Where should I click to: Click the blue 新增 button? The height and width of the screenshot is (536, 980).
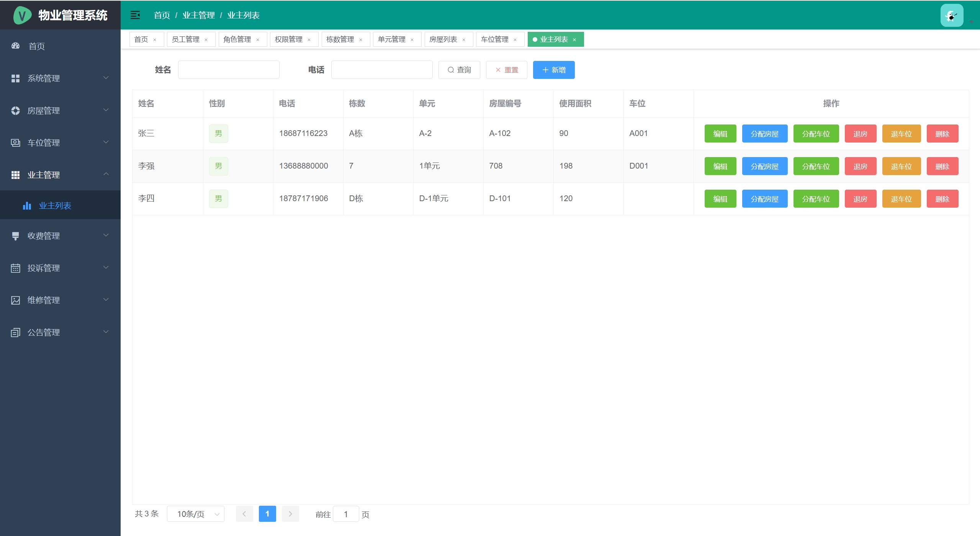point(554,70)
